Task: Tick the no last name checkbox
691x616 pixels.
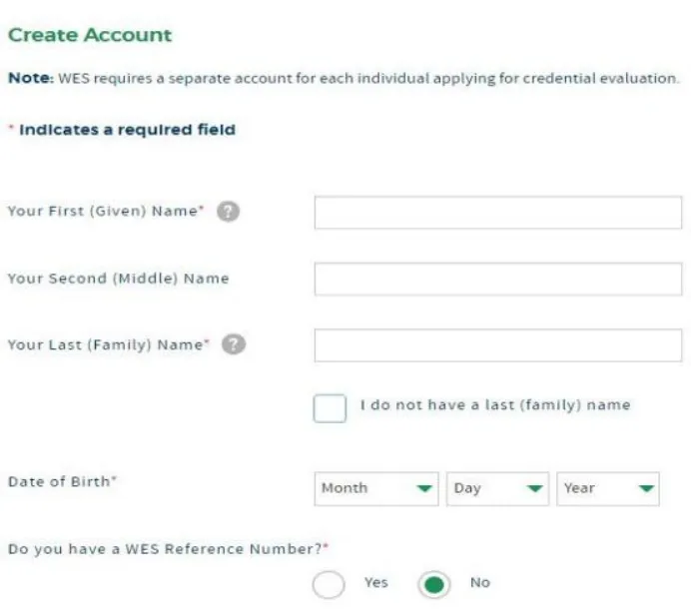Action: (330, 408)
